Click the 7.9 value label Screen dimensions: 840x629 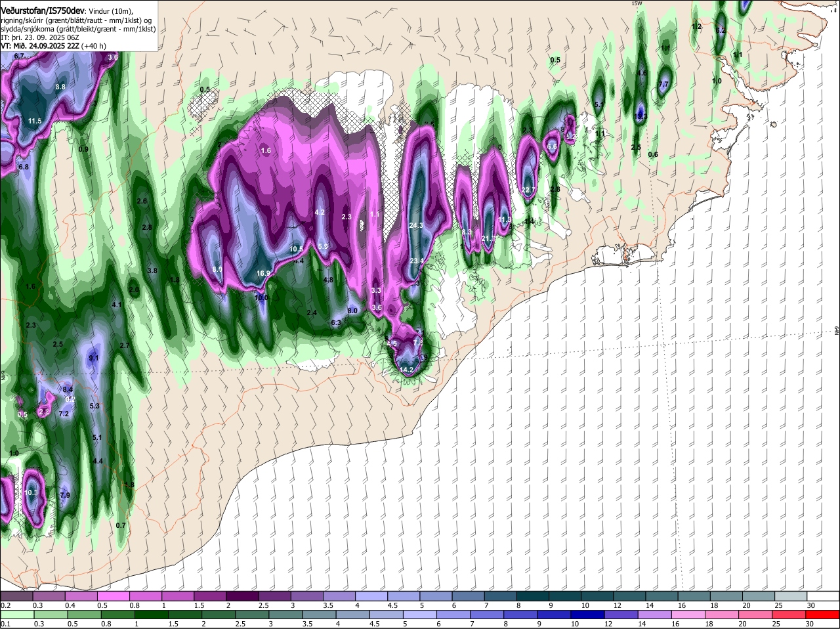pyautogui.click(x=65, y=495)
